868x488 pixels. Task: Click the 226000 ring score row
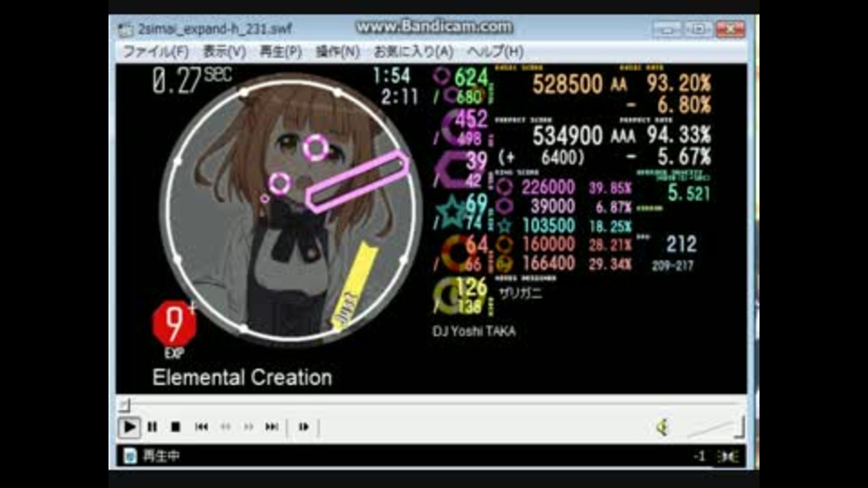[563, 188]
